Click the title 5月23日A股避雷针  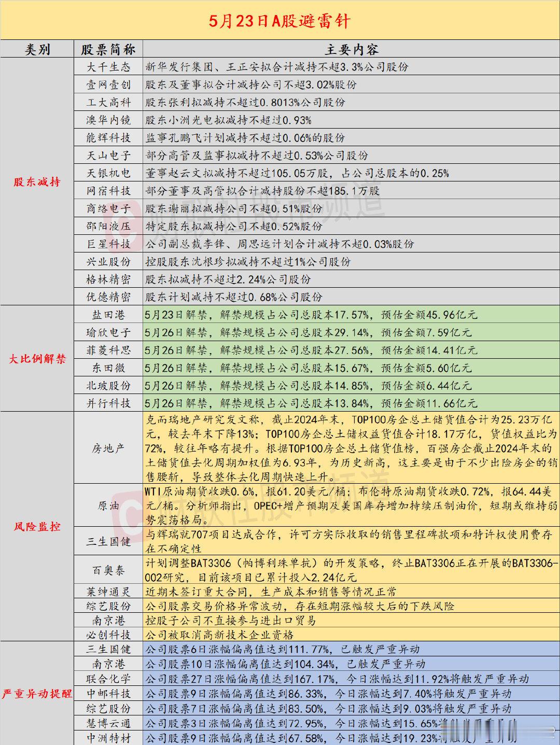pyautogui.click(x=280, y=21)
